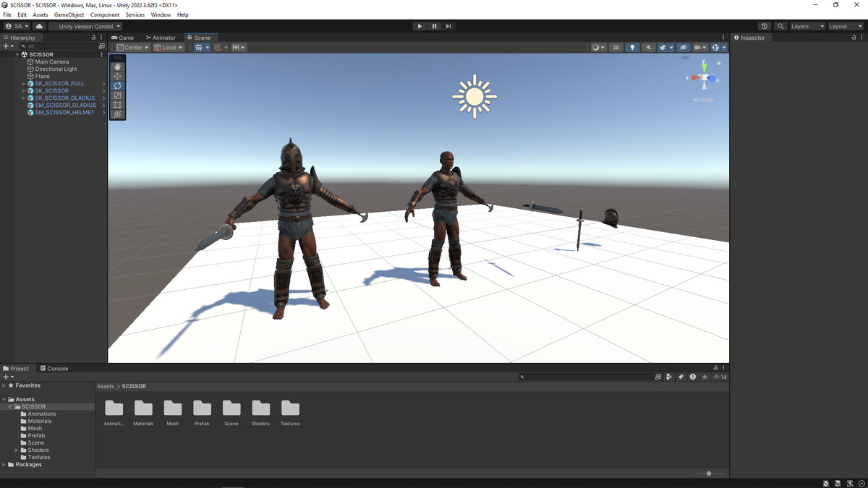The image size is (868, 488).
Task: Open the Assets menu
Action: [41, 14]
